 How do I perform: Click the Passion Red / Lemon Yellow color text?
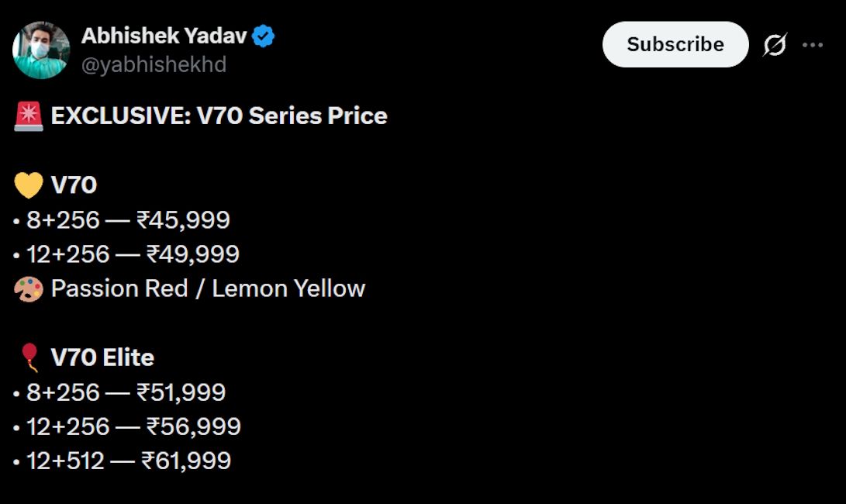(x=207, y=288)
